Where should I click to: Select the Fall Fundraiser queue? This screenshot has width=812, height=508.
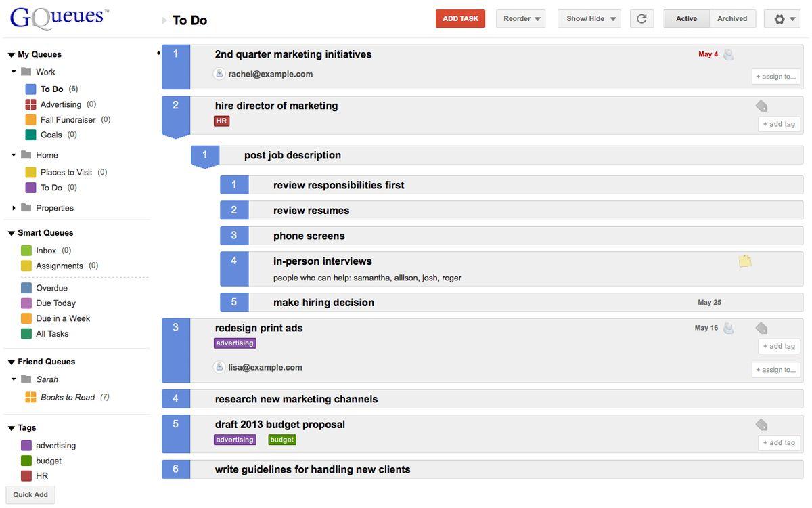pos(68,120)
